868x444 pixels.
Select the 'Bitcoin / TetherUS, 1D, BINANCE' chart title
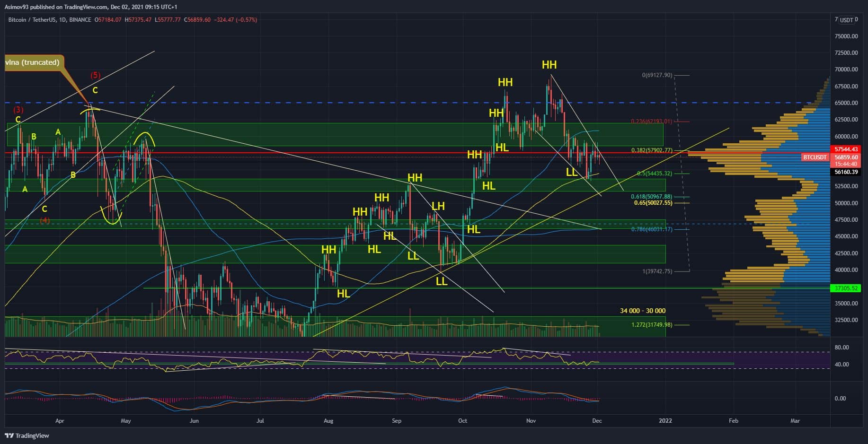[50, 20]
